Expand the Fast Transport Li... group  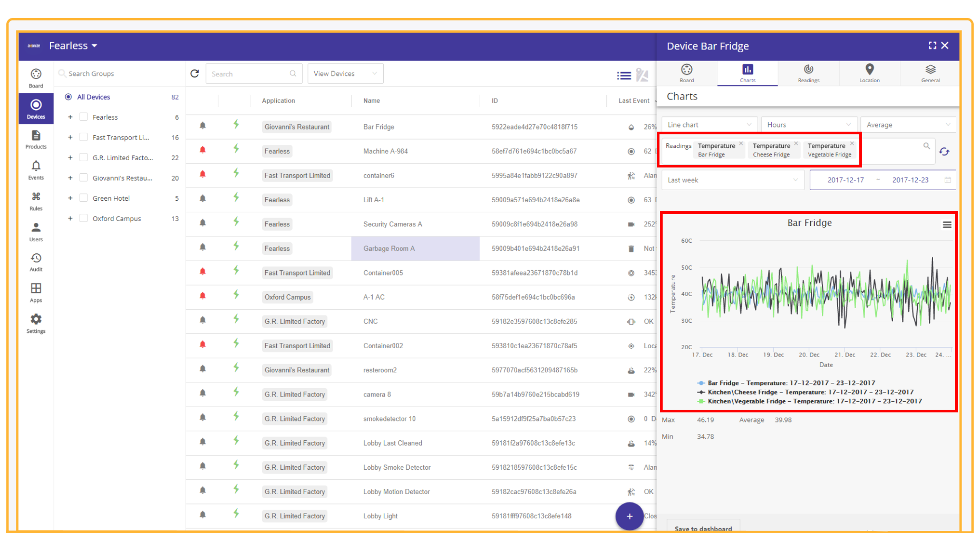click(x=70, y=137)
